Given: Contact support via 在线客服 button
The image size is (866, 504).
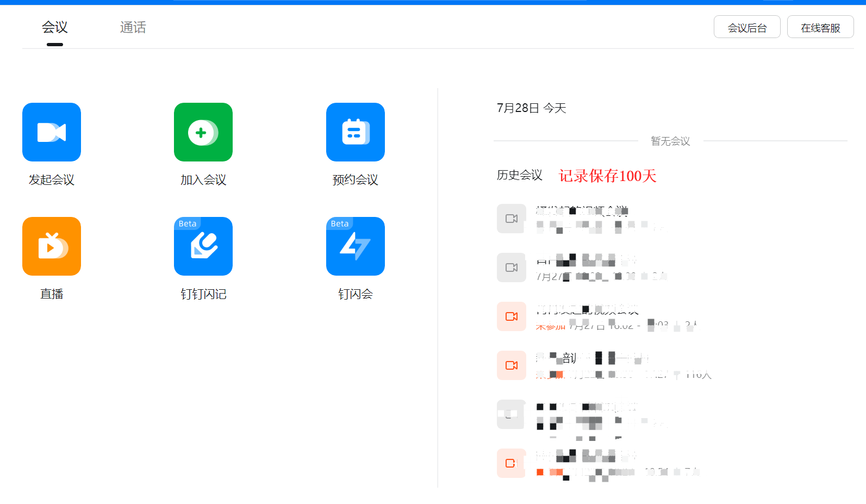Looking at the screenshot, I should tap(820, 27).
